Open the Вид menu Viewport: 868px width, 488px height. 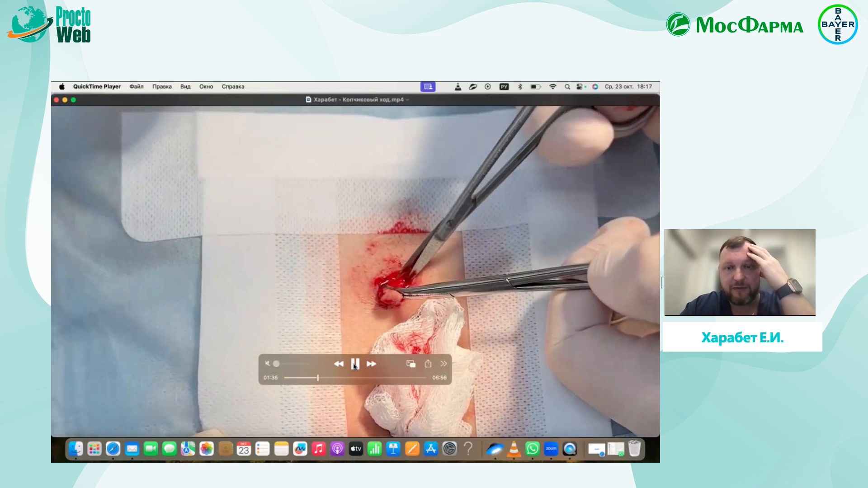(x=185, y=87)
